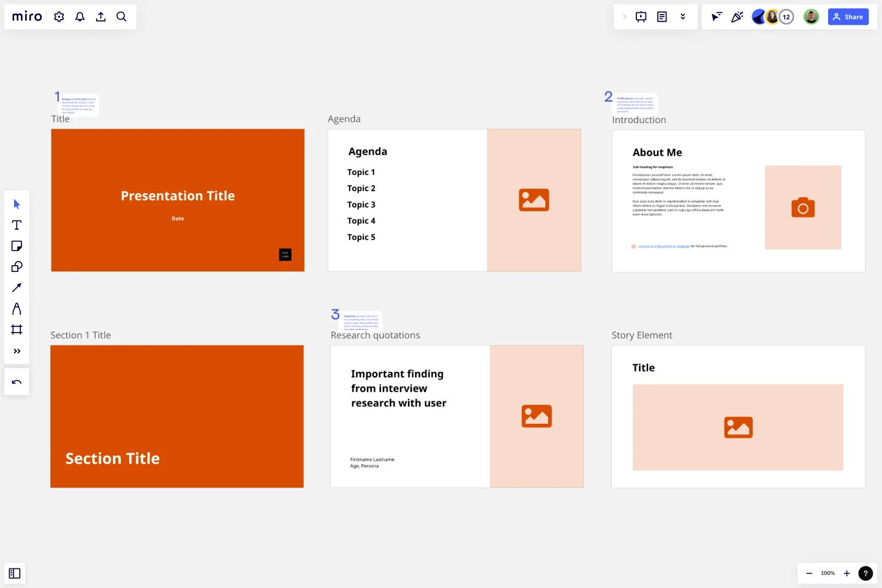This screenshot has width=882, height=588.
Task: Open help question mark button
Action: coord(865,573)
